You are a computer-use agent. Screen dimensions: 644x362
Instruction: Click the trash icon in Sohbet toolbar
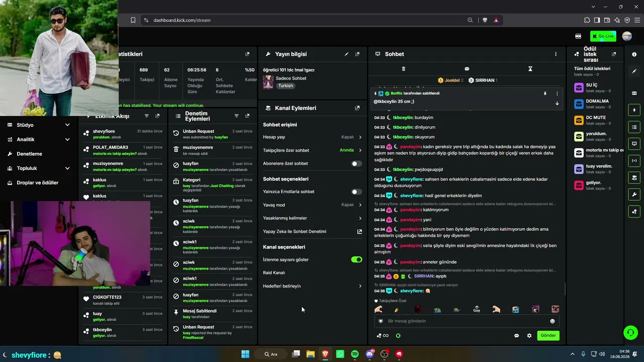(404, 69)
